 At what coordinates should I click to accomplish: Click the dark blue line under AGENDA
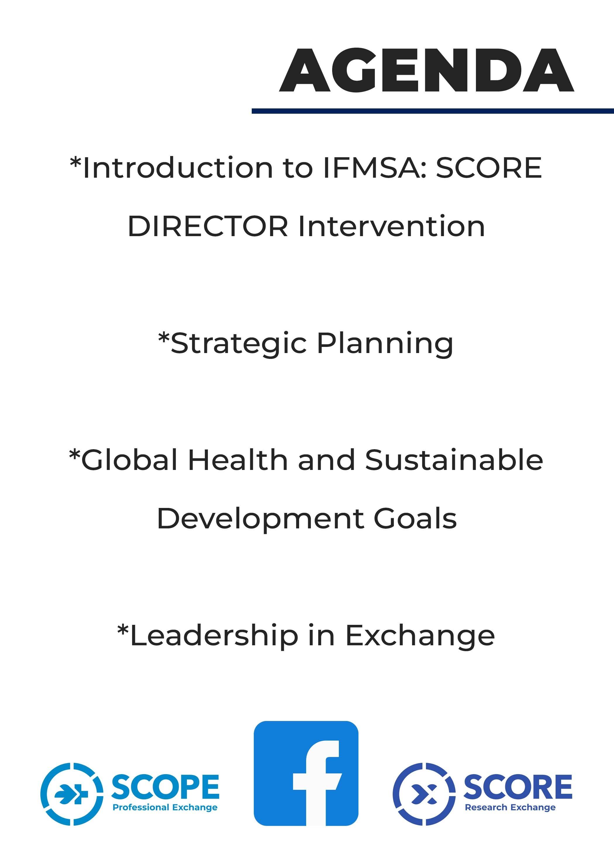tap(432, 111)
